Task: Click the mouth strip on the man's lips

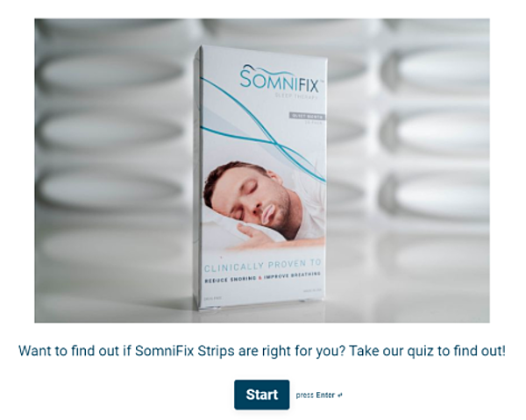Action: 268,213
